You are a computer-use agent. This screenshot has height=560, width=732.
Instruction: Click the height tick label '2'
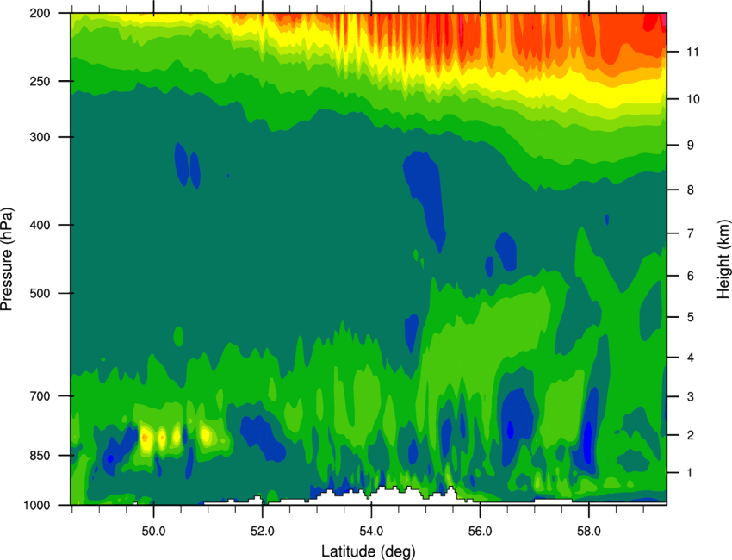tap(690, 435)
